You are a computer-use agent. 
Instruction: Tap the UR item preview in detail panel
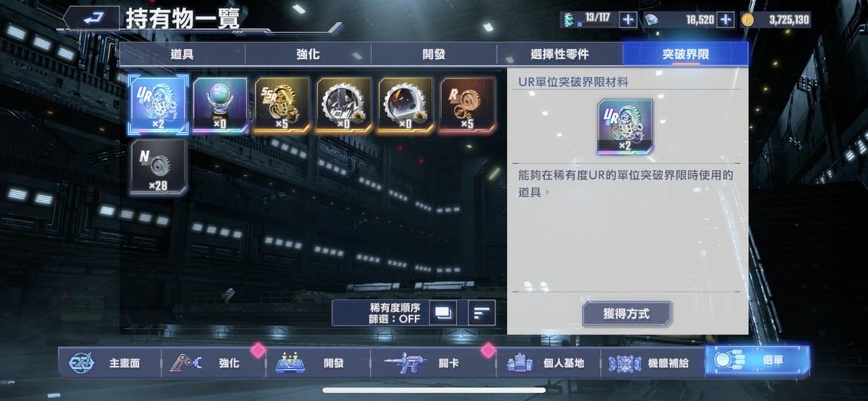(625, 127)
